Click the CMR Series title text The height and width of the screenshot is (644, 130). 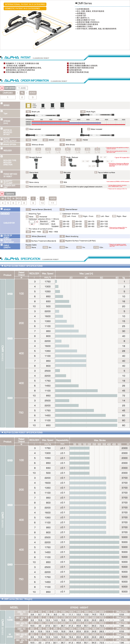pos(85,3)
